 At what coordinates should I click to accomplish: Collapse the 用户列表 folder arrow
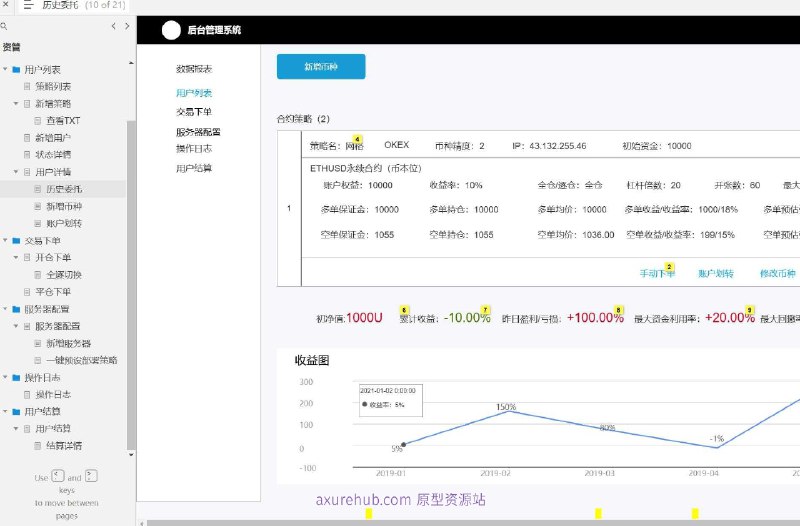click(x=5, y=69)
